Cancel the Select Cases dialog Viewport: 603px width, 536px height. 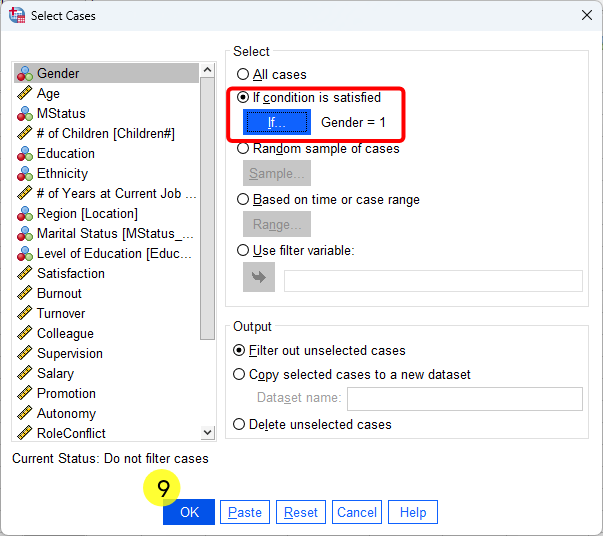coord(357,512)
